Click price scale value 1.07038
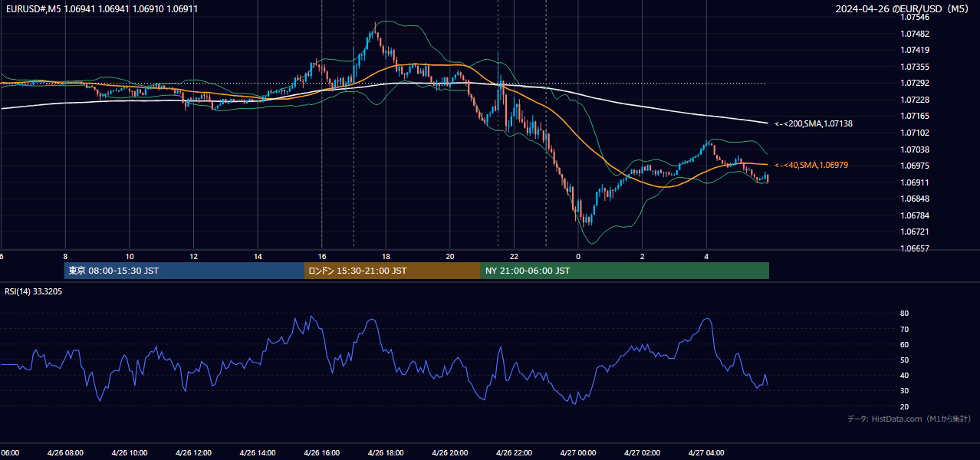Image resolution: width=980 pixels, height=460 pixels. [x=914, y=149]
